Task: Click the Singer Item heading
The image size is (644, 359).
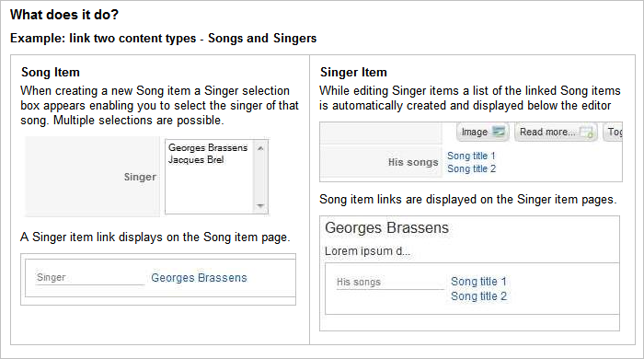Action: pyautogui.click(x=353, y=73)
